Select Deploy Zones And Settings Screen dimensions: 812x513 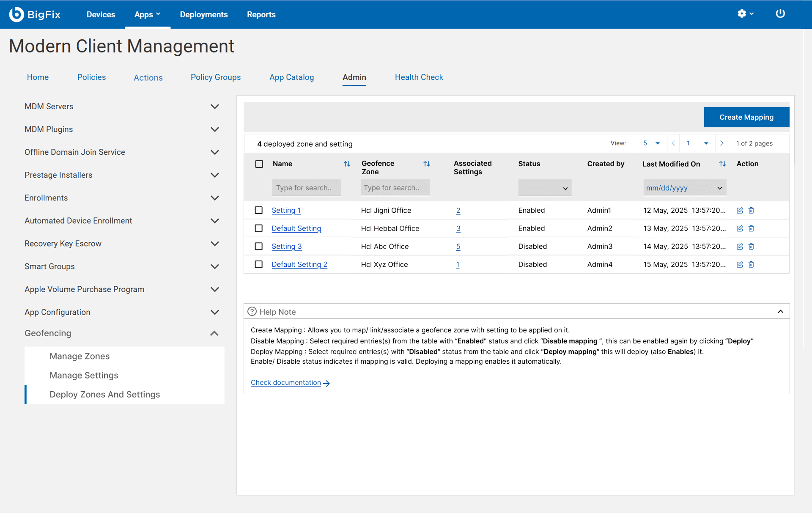[x=105, y=394]
